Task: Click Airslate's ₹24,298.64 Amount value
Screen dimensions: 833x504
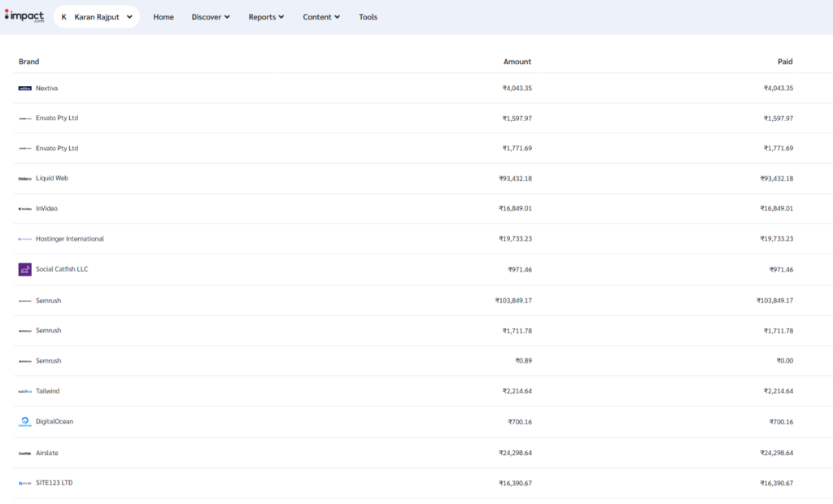Action: pyautogui.click(x=515, y=453)
